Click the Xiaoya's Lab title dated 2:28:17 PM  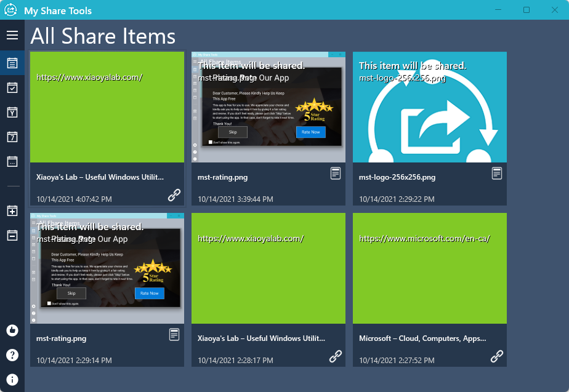tap(261, 338)
